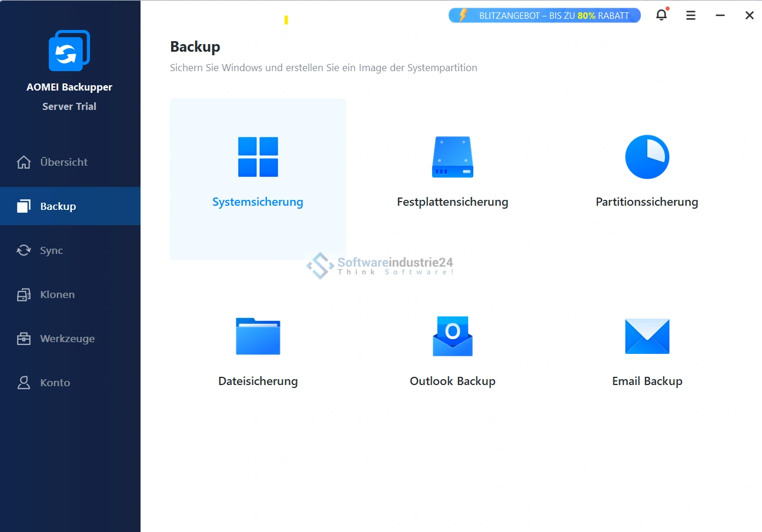Screen dimensions: 762x532
Task: Minimize the AOMEI Backupper window
Action: click(720, 16)
